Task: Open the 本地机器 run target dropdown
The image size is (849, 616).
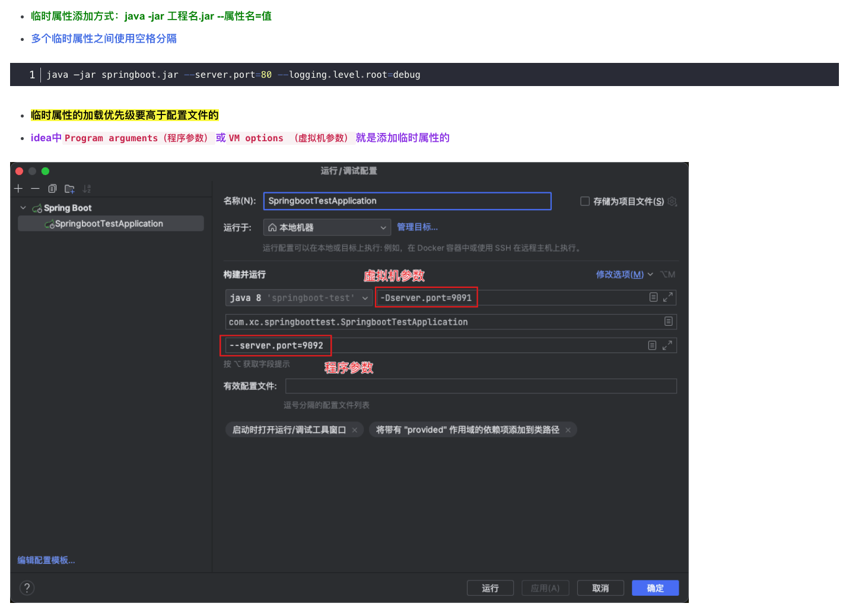Action: (327, 227)
